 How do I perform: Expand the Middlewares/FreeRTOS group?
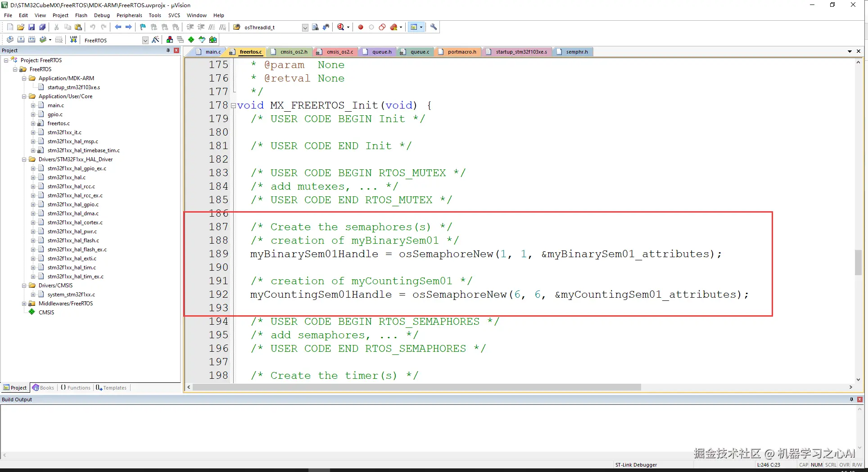click(x=24, y=304)
